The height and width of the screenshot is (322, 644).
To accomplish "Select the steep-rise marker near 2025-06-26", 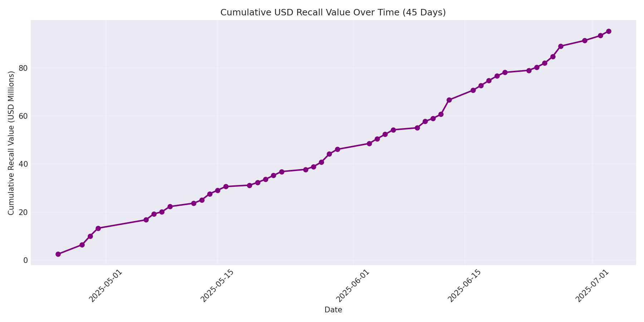I will coord(560,46).
